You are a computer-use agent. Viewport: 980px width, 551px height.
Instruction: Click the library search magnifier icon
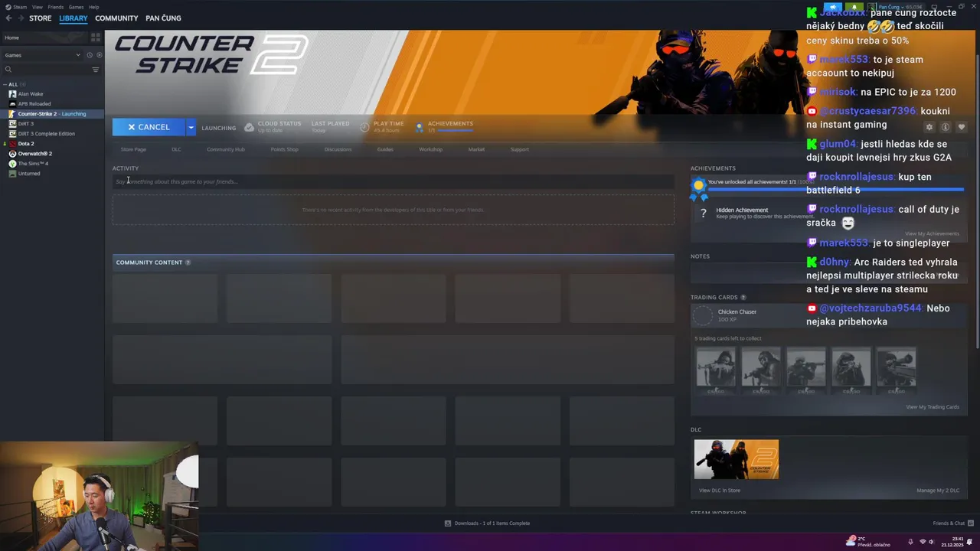(x=8, y=69)
